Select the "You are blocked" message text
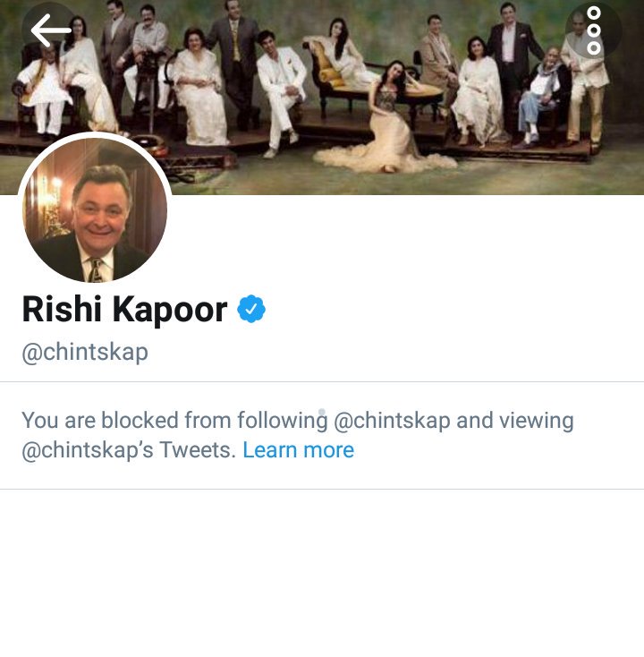644x657 pixels. [x=298, y=435]
